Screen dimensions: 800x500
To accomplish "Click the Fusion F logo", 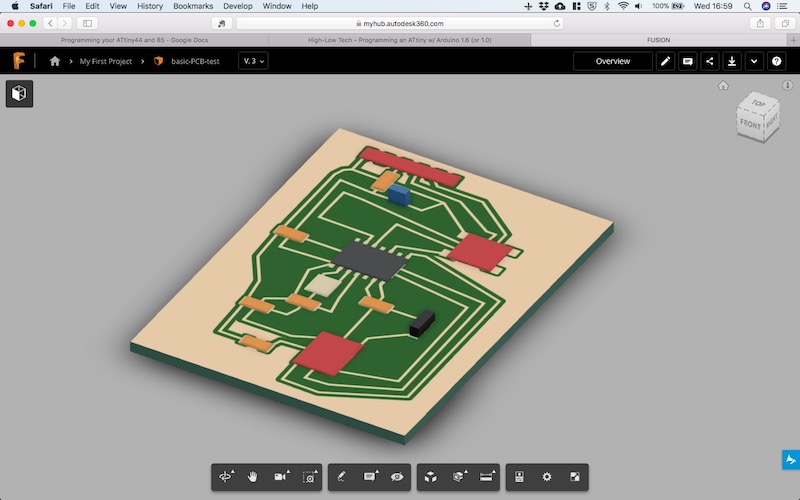I will point(19,61).
